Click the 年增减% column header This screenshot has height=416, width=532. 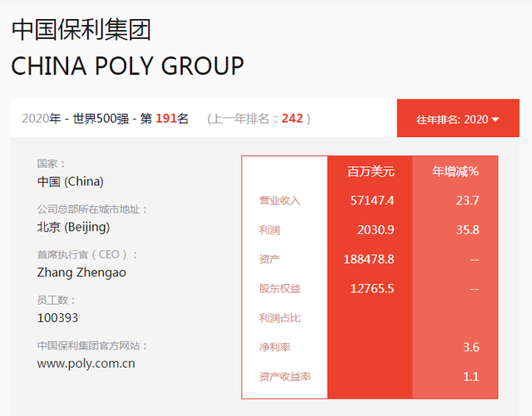456,172
